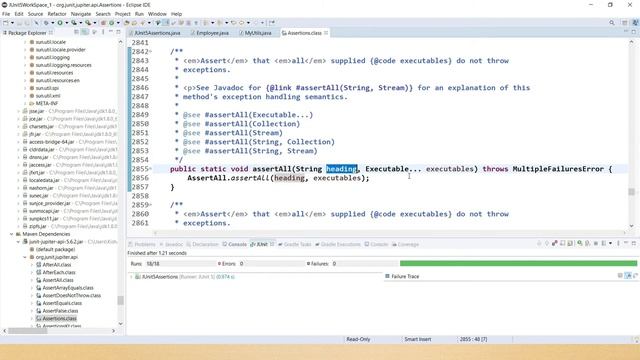
Task: Click Smart Insert in status bar
Action: pyautogui.click(x=418, y=339)
